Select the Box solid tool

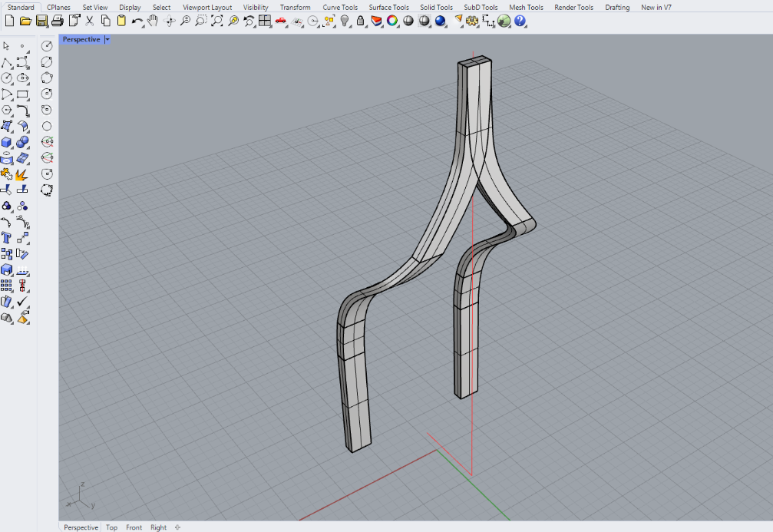6,142
